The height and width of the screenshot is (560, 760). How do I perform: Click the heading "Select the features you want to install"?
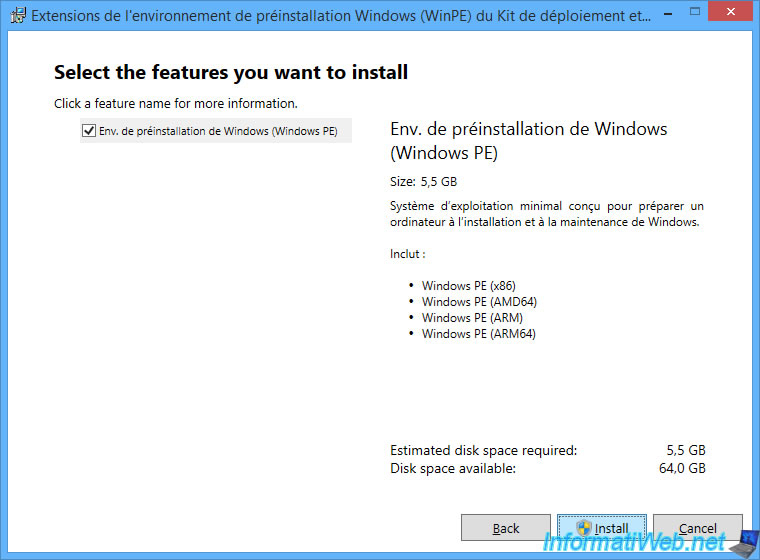point(231,72)
